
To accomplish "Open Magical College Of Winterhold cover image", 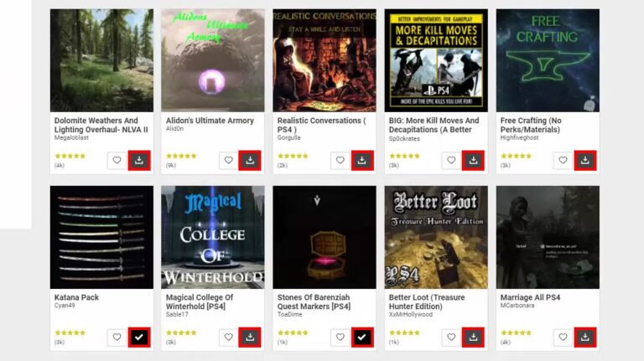I will click(x=213, y=237).
